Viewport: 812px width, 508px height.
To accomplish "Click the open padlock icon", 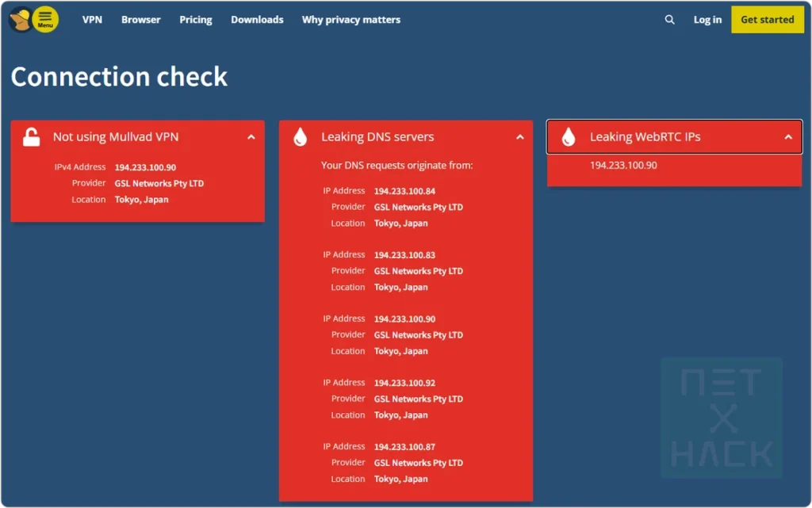I will pyautogui.click(x=32, y=136).
